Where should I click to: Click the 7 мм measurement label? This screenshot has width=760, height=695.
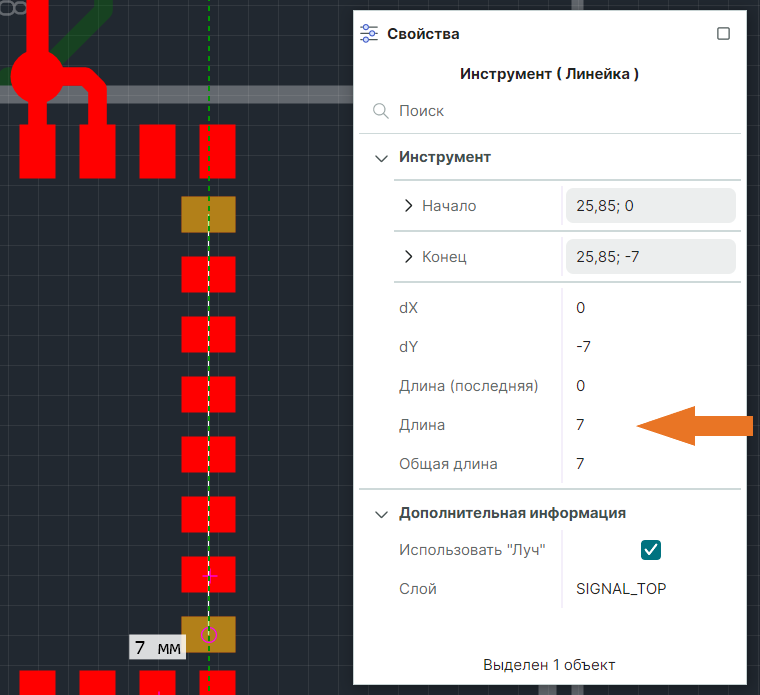(x=158, y=648)
